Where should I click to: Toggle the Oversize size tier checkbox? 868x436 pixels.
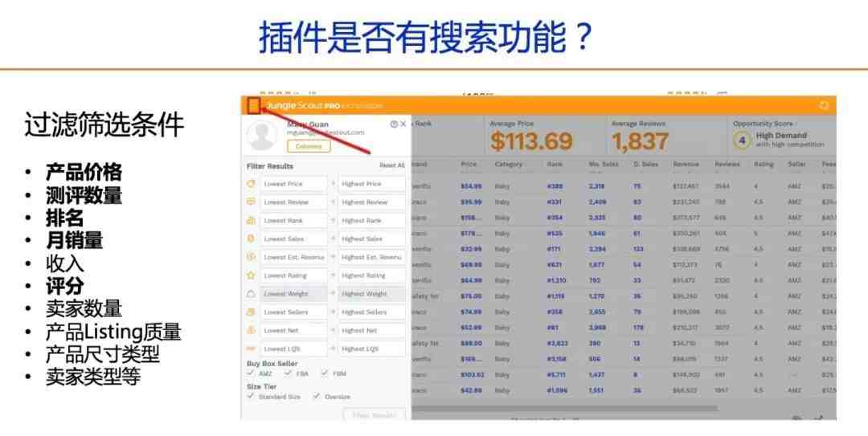[x=316, y=397]
